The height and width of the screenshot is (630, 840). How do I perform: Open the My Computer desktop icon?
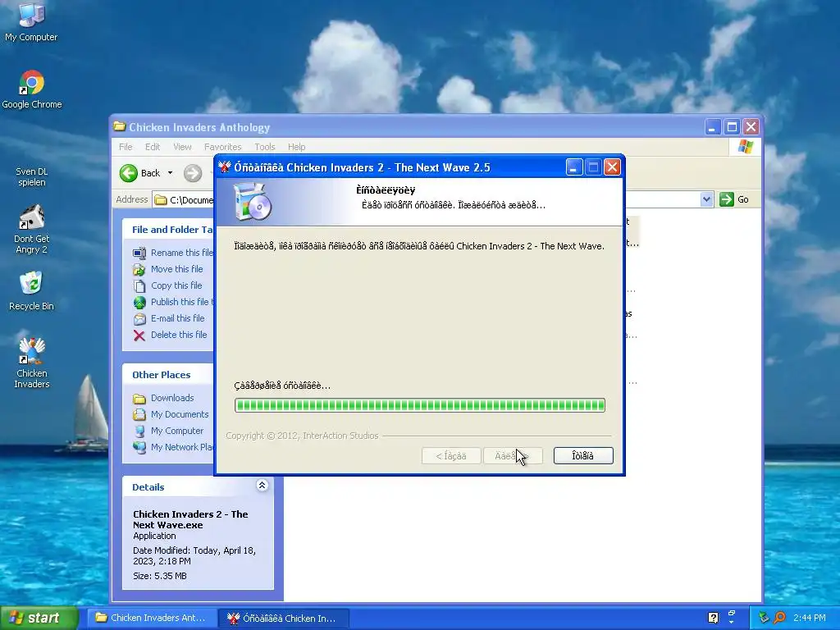(x=31, y=21)
